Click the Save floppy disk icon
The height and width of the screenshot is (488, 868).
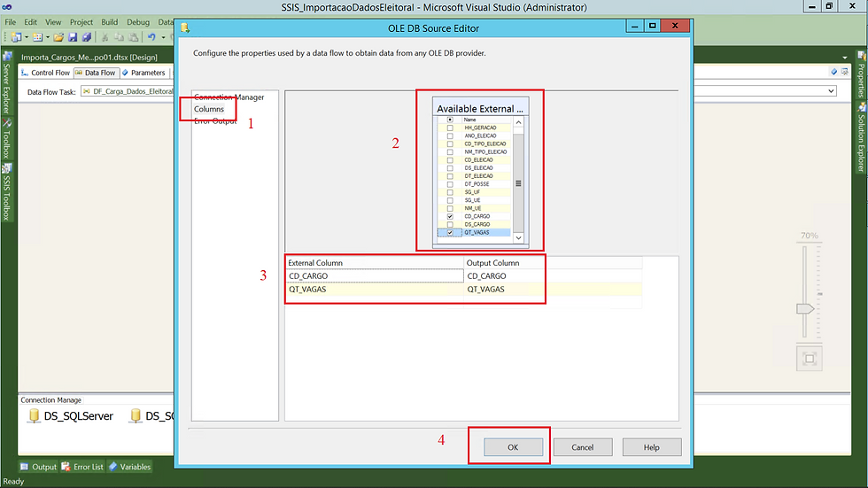pyautogui.click(x=73, y=37)
